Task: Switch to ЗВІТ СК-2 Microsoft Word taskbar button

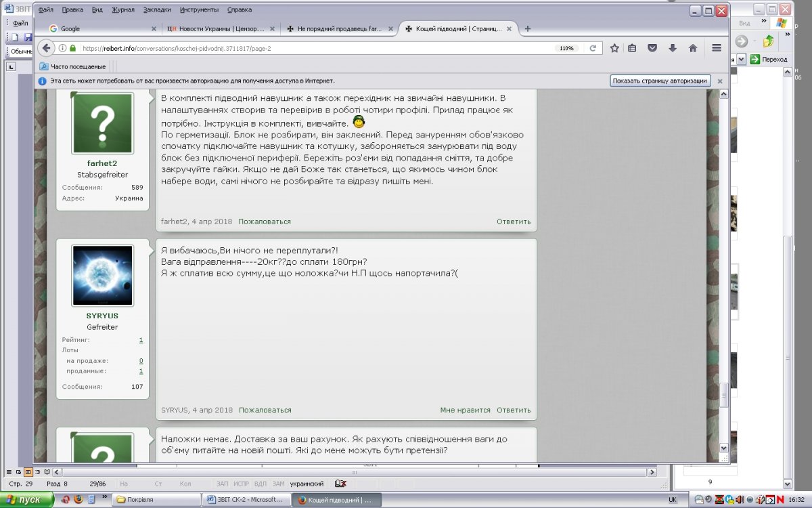Action: (x=247, y=500)
